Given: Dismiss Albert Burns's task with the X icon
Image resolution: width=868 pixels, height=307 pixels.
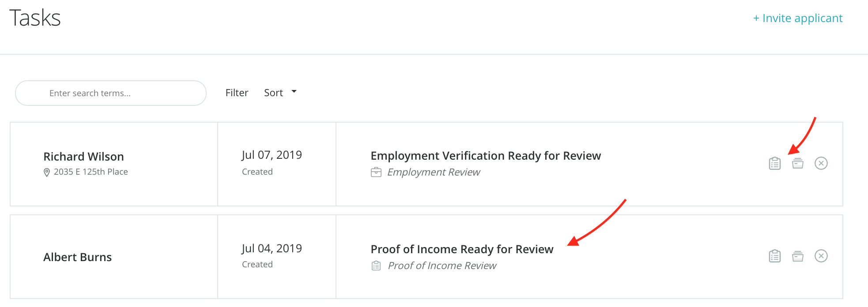Looking at the screenshot, I should tap(821, 256).
